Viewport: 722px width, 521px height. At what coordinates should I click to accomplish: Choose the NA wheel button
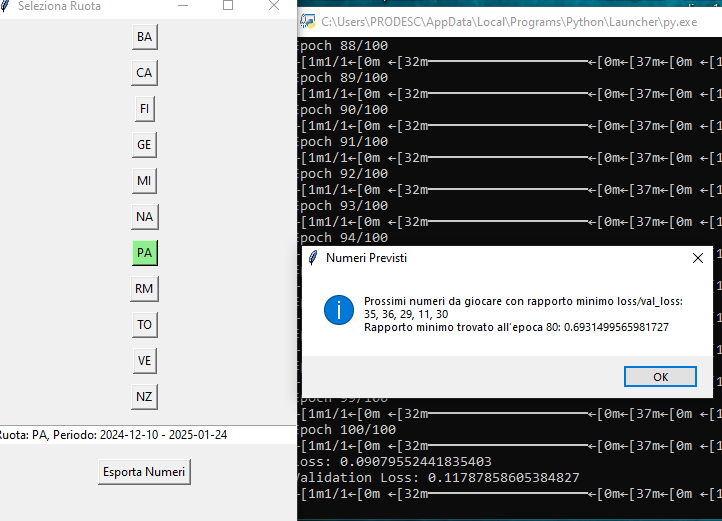pos(145,217)
